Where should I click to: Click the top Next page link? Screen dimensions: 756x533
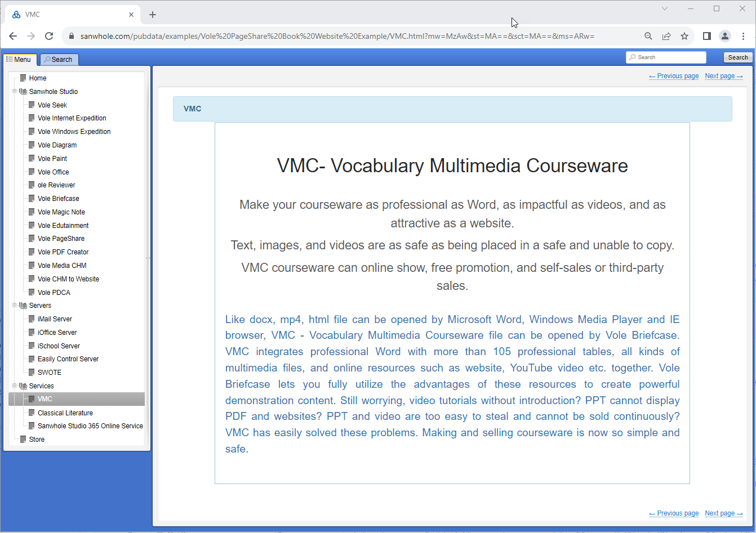coord(724,76)
